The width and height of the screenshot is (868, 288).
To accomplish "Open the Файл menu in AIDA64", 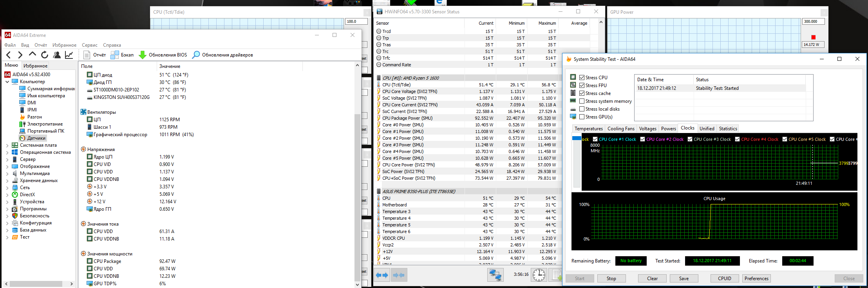I will pyautogui.click(x=10, y=45).
